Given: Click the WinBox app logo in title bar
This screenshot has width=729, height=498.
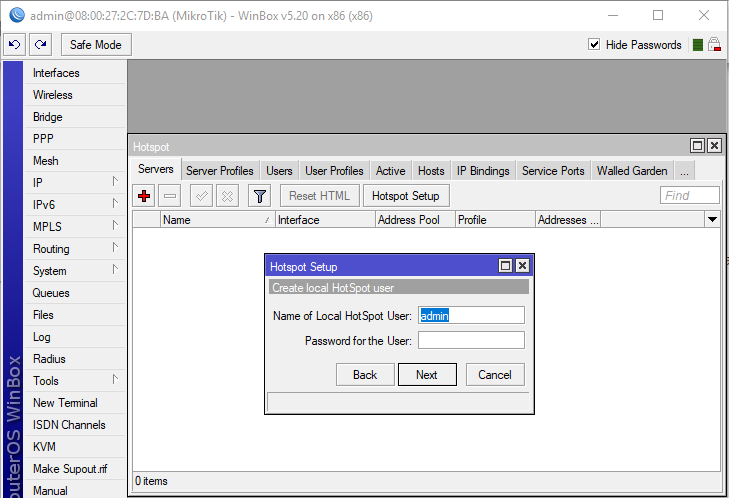Looking at the screenshot, I should click(17, 15).
